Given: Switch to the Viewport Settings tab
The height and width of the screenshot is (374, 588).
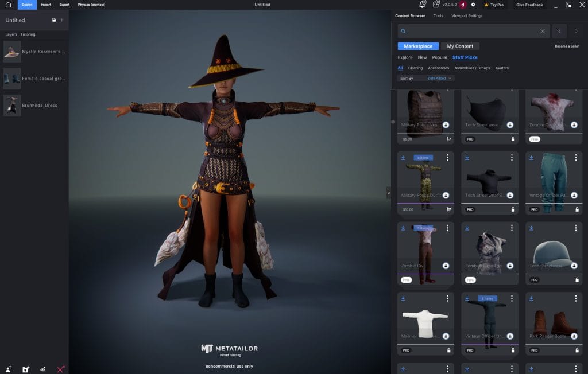Looking at the screenshot, I should (x=467, y=16).
